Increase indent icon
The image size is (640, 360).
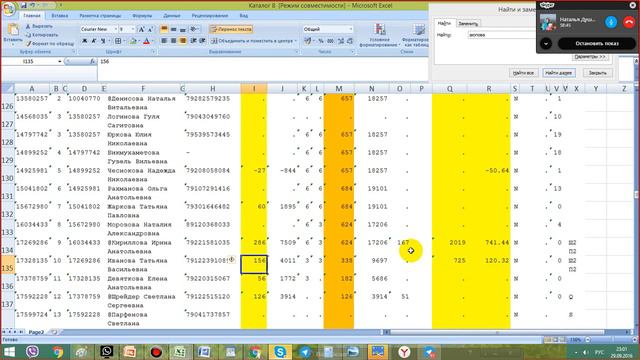point(202,41)
